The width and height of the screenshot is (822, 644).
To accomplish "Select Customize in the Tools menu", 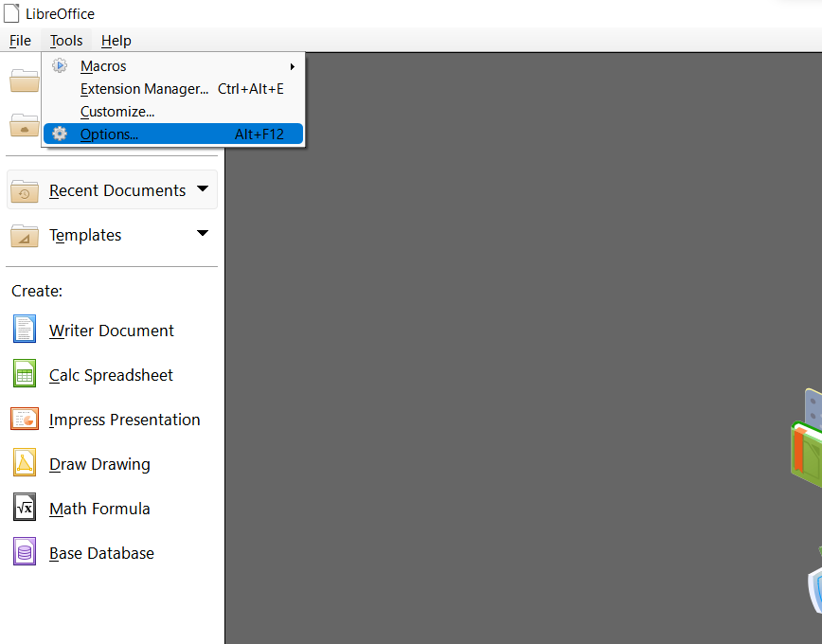I will click(173, 111).
